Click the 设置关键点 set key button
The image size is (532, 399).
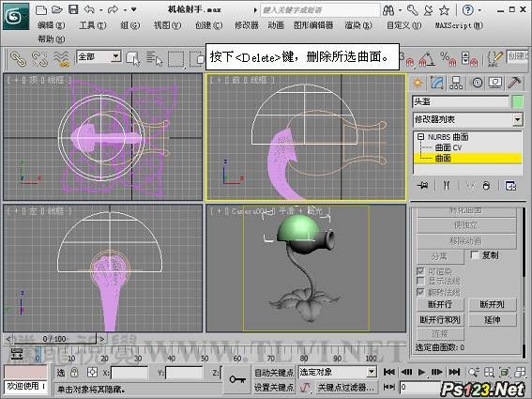(x=274, y=387)
